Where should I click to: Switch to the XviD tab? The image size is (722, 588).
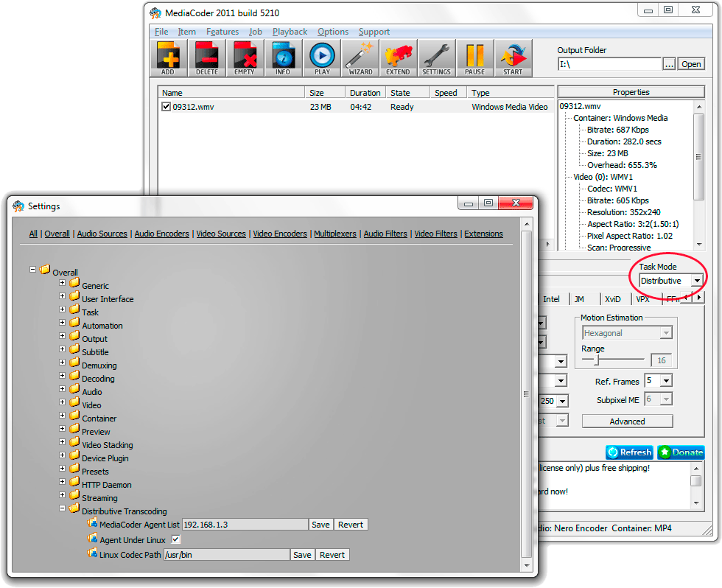tap(613, 299)
